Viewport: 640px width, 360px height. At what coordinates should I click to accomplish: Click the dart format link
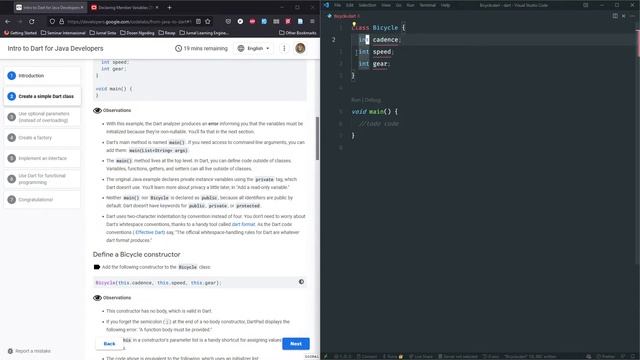tap(243, 224)
